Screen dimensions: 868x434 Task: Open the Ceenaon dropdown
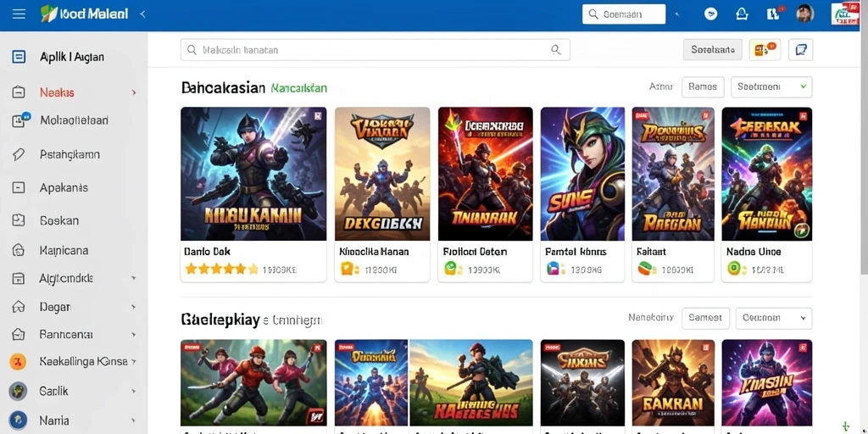pos(774,319)
